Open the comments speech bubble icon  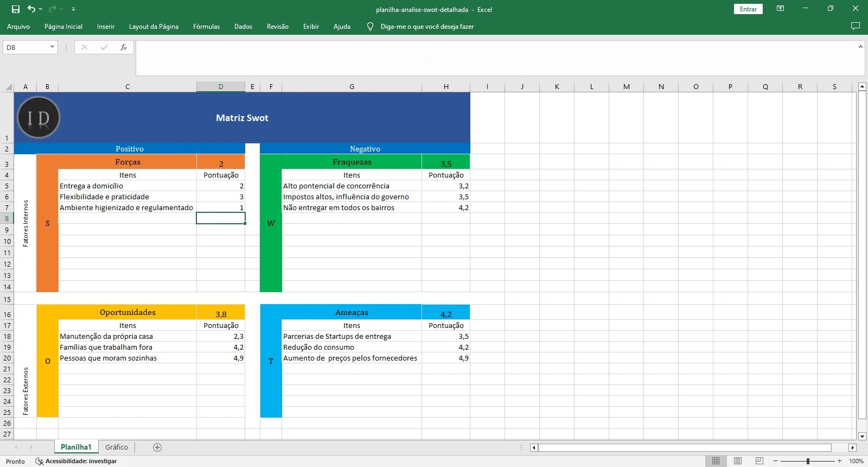click(856, 26)
